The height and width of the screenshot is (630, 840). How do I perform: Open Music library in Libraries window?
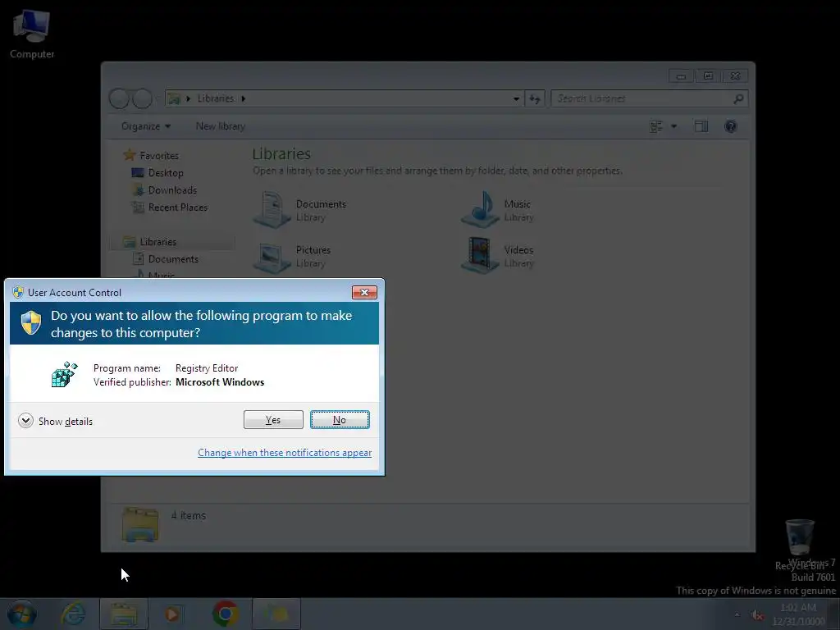(498, 210)
